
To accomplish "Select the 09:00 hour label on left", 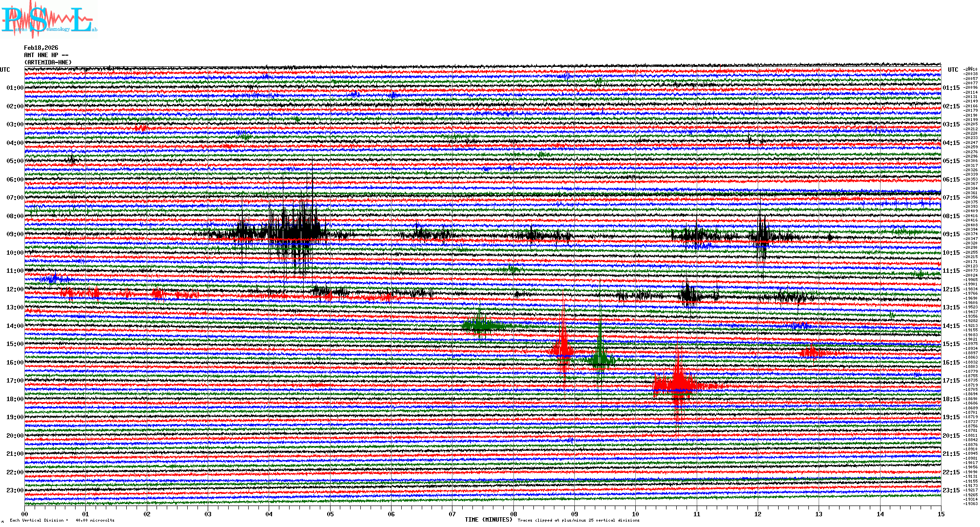I will [x=15, y=234].
